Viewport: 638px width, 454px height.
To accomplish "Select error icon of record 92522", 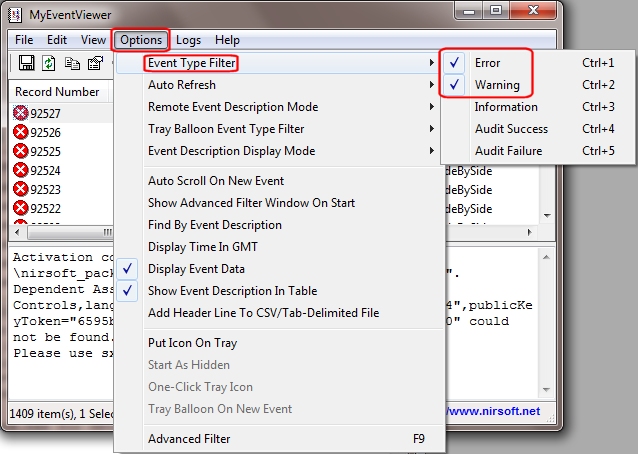I will (x=20, y=208).
